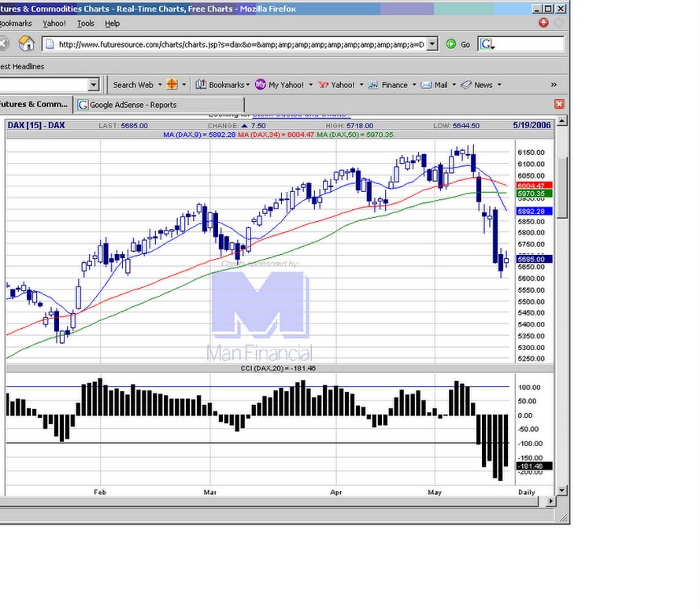Image resolution: width=700 pixels, height=609 pixels.
Task: Click the Stock Quotes and Charts link
Action: [302, 115]
